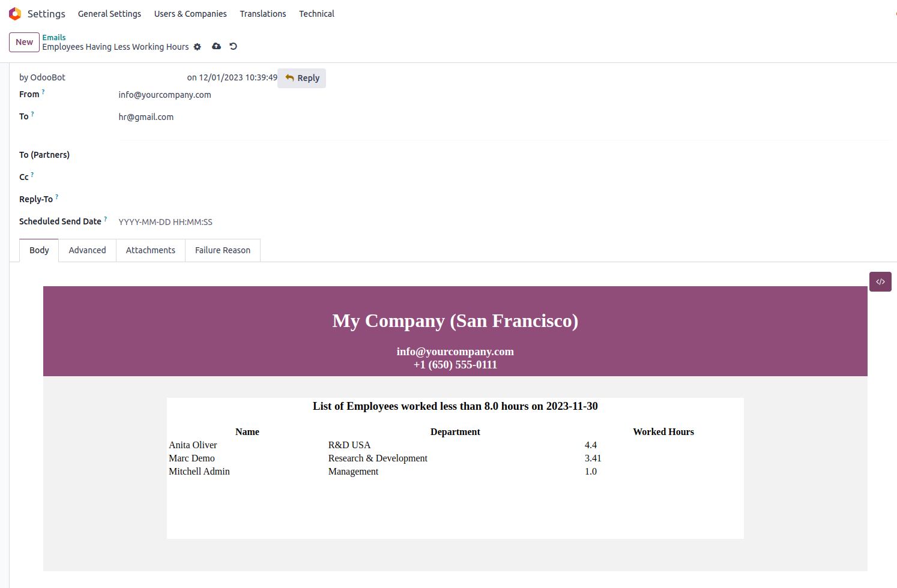
Task: Click the To field help question mark
Action: click(x=32, y=114)
